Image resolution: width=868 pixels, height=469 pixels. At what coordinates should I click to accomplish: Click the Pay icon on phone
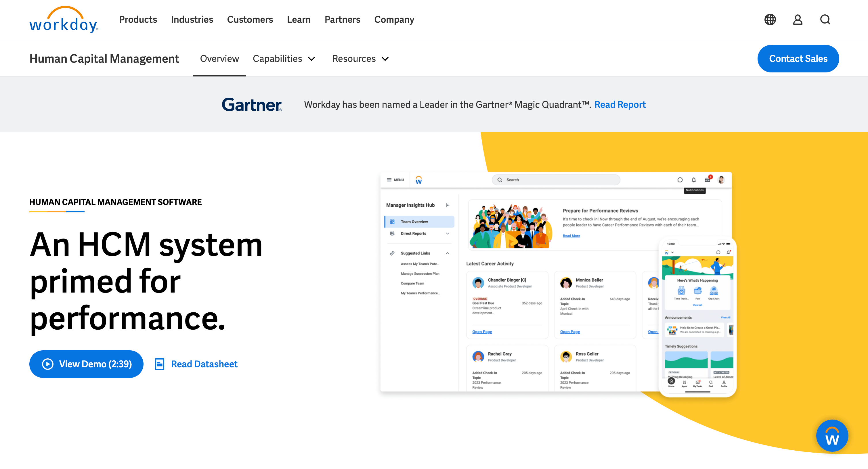tap(698, 291)
